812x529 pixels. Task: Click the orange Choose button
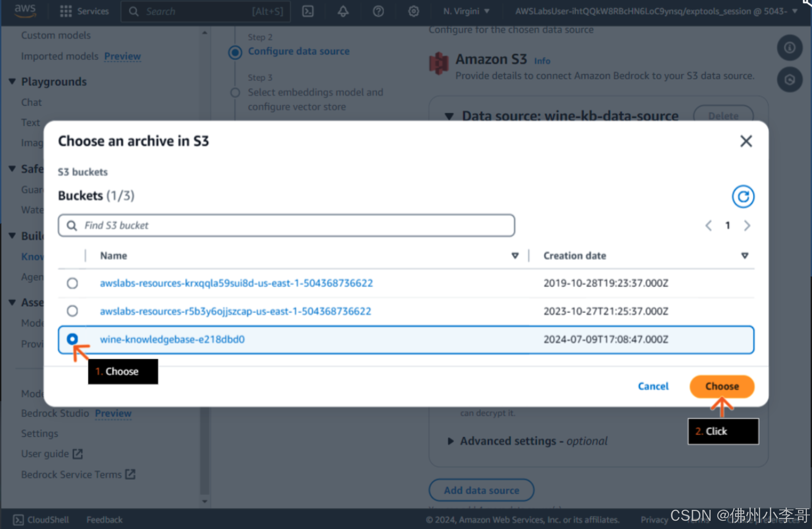coord(722,386)
